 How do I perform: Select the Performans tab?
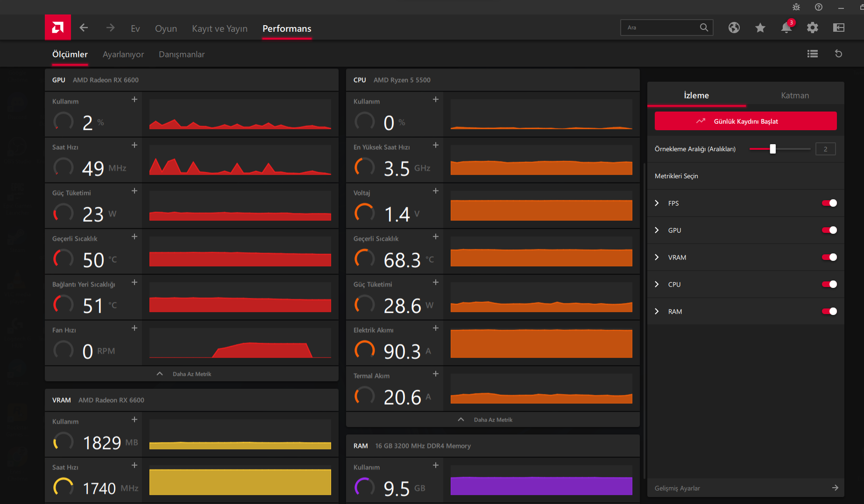point(287,28)
